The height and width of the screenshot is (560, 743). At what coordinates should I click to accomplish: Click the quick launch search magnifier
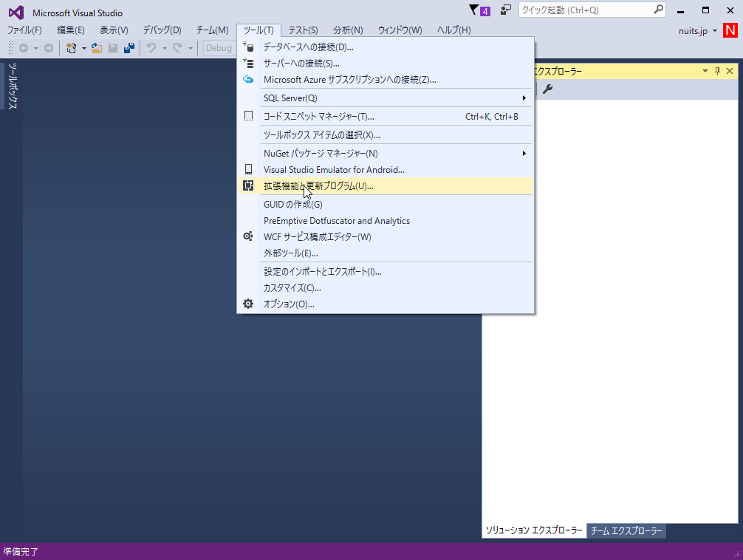click(658, 10)
